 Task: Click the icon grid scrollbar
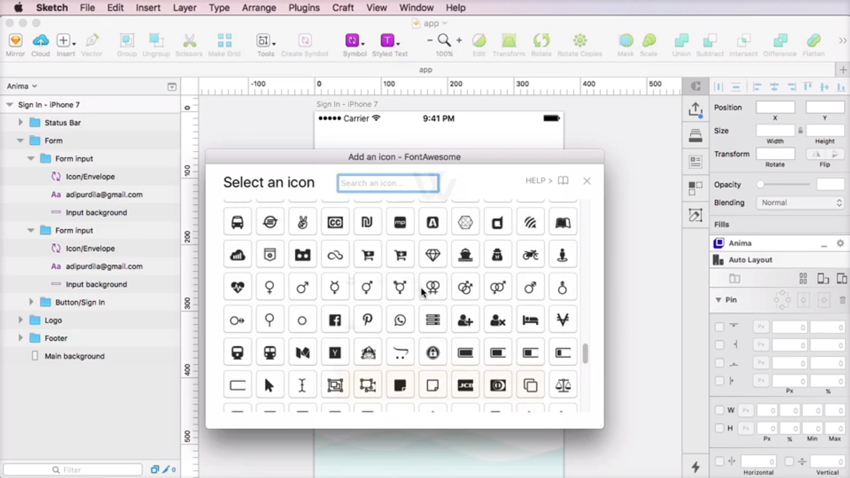(x=585, y=353)
